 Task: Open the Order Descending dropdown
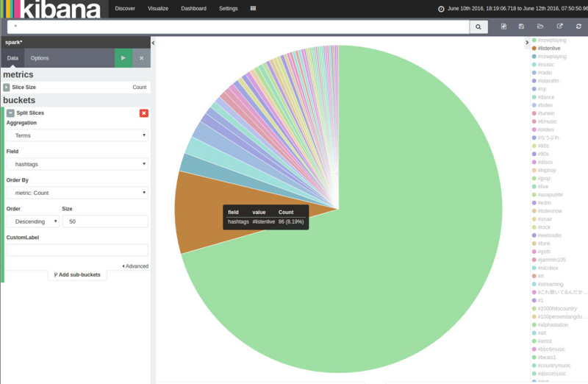click(33, 221)
